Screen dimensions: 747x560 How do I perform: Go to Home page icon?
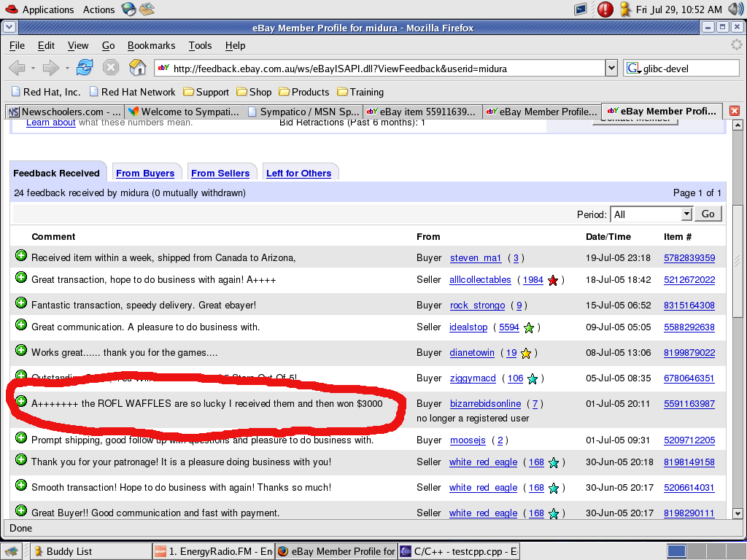(x=137, y=69)
